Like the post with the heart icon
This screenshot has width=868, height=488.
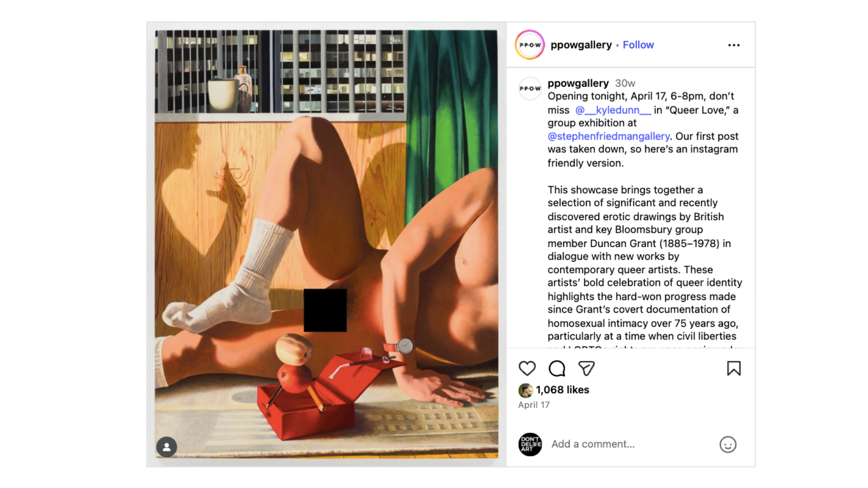[527, 369]
